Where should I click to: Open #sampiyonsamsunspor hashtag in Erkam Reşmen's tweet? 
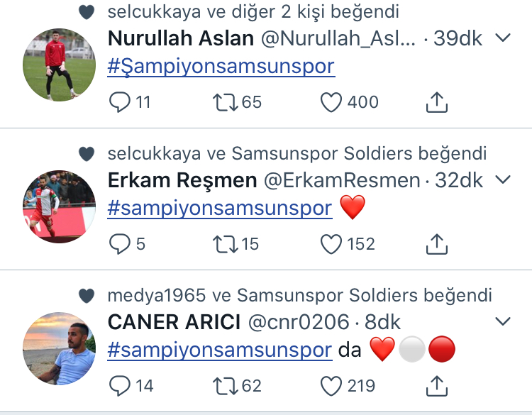coord(220,209)
